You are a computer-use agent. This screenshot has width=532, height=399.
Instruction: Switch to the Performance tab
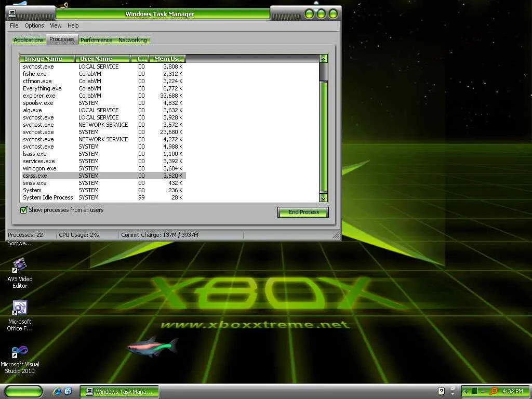96,40
